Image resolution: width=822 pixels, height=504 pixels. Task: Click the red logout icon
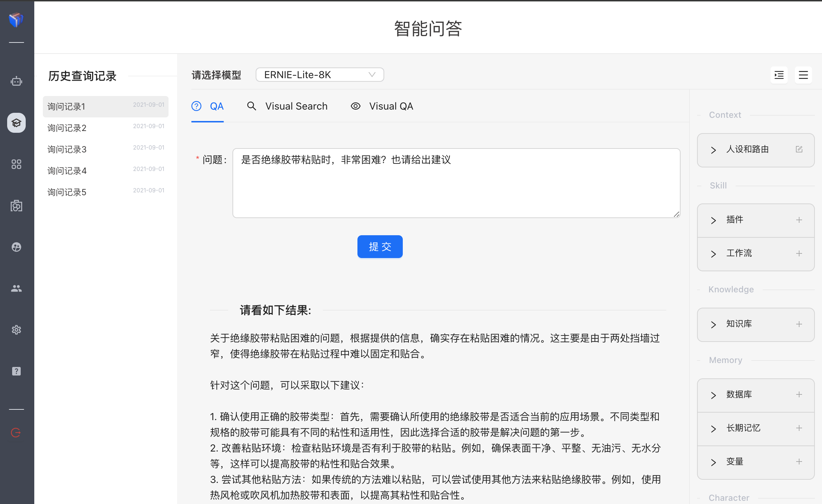[x=16, y=433]
